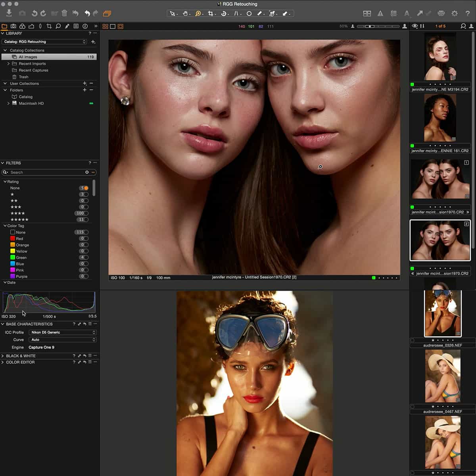Image resolution: width=476 pixels, height=476 pixels.
Task: Open the Curve dropdown set to Auto
Action: coord(62,340)
